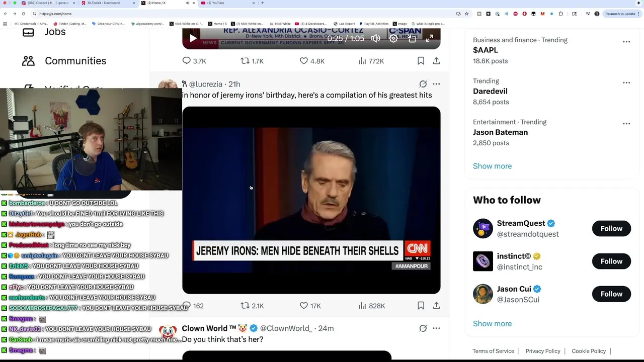644x362 pixels.
Task: Repost the tweet with 1.7K reposts
Action: 252,61
